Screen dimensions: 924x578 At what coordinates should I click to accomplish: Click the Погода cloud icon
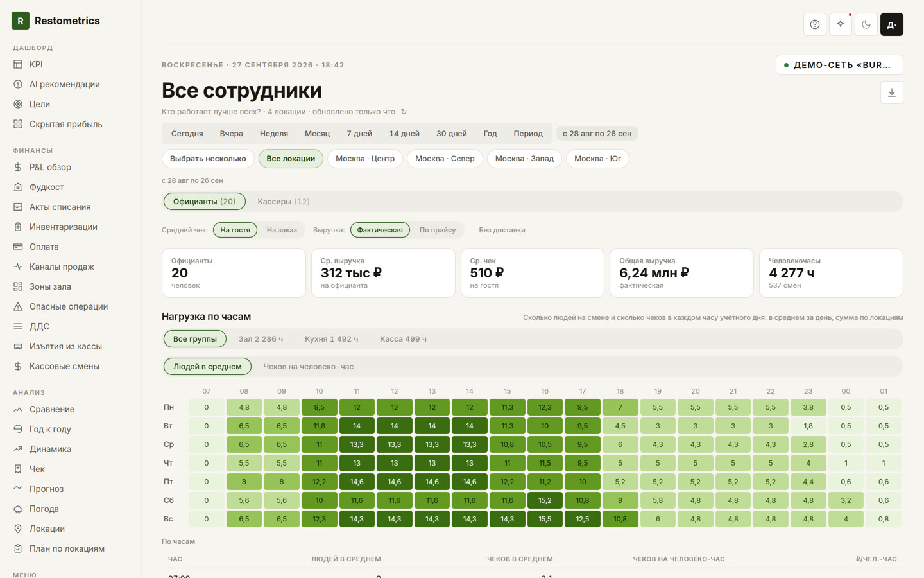point(18,509)
